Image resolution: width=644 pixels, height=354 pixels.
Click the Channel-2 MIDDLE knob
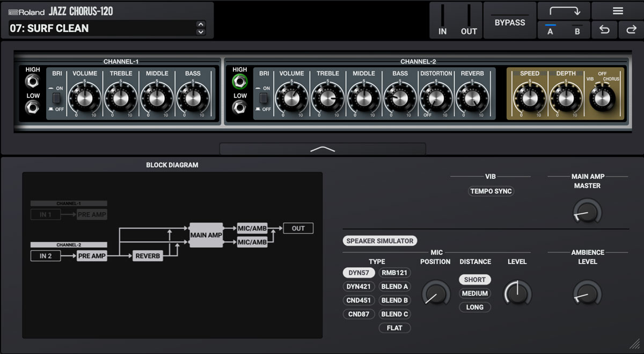363,98
